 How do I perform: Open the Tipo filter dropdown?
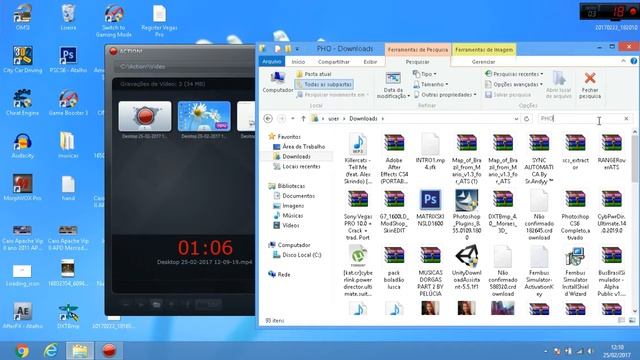click(424, 74)
